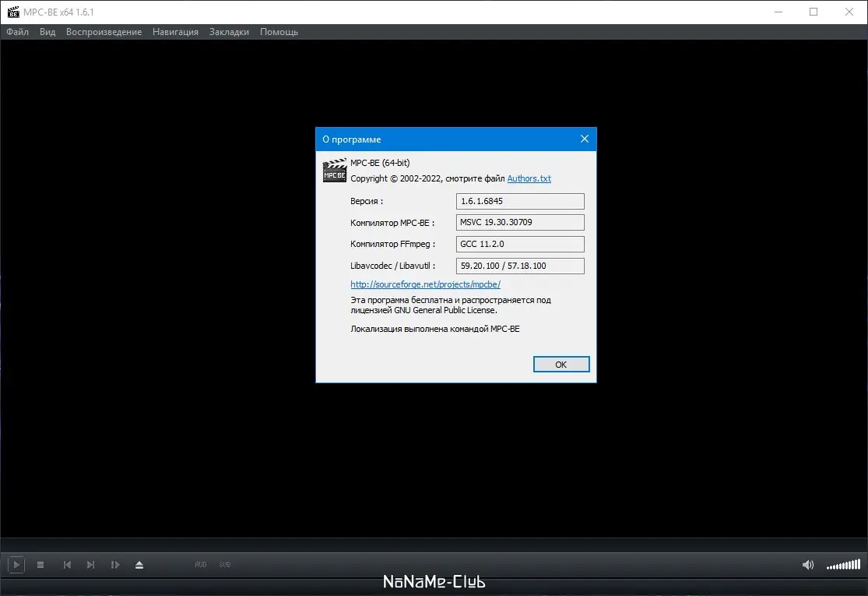Screen dimensions: 868x596
Task: Click the Stop playback button
Action: click(x=40, y=564)
